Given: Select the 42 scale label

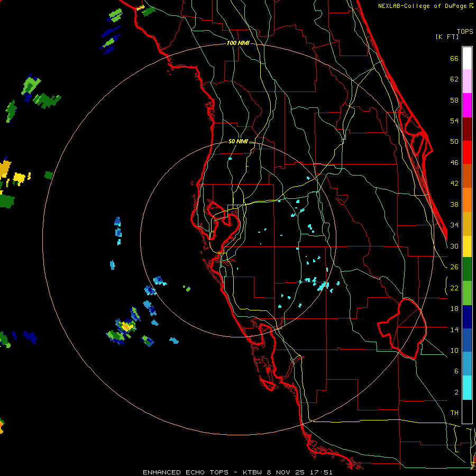Looking at the screenshot, I should click(454, 184).
